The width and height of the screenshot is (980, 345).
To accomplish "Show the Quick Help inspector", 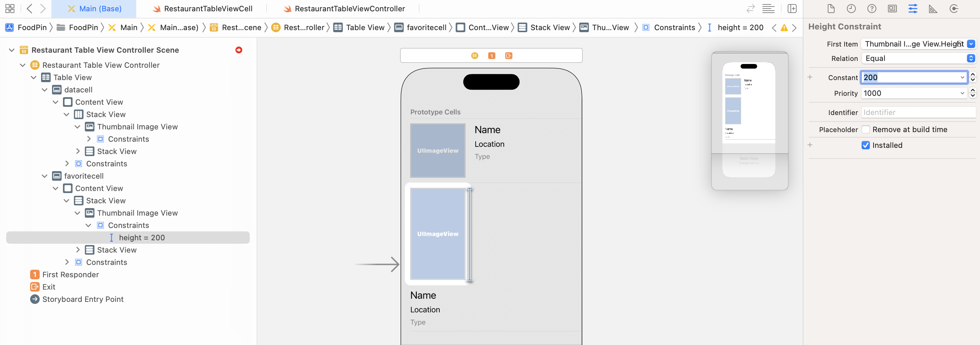I will point(872,9).
